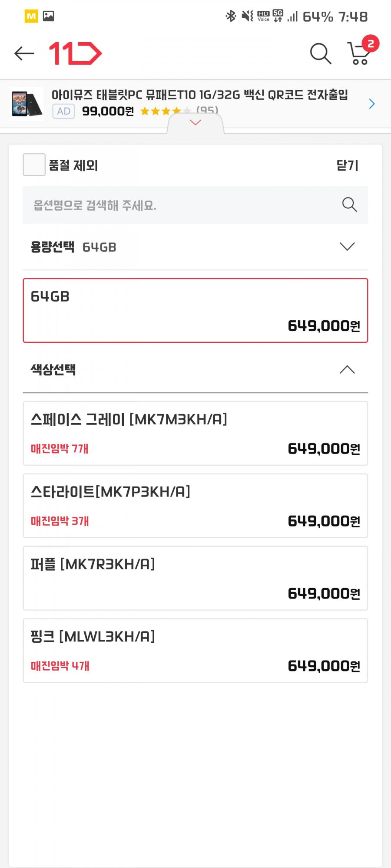Open the ad's blue right arrow
The image size is (391, 868).
tap(372, 104)
